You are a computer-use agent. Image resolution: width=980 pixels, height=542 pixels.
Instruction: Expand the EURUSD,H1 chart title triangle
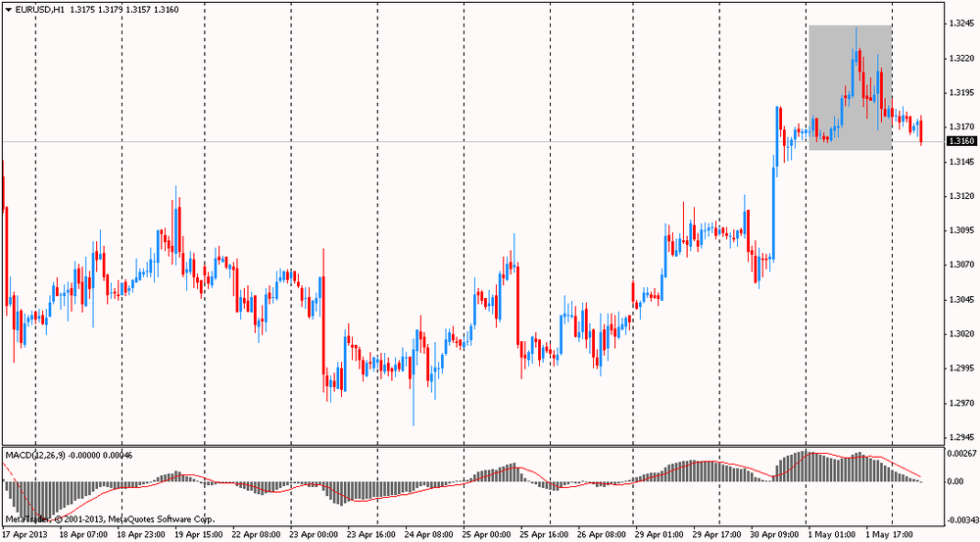tap(8, 10)
